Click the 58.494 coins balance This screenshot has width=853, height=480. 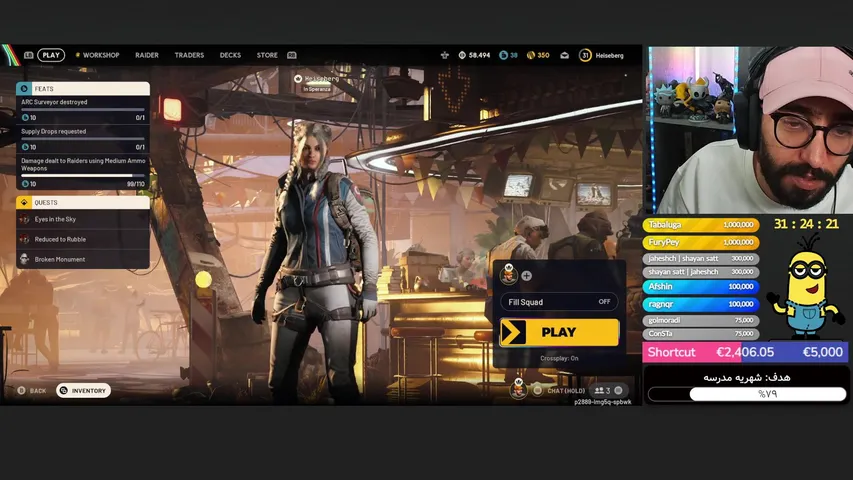[x=474, y=55]
